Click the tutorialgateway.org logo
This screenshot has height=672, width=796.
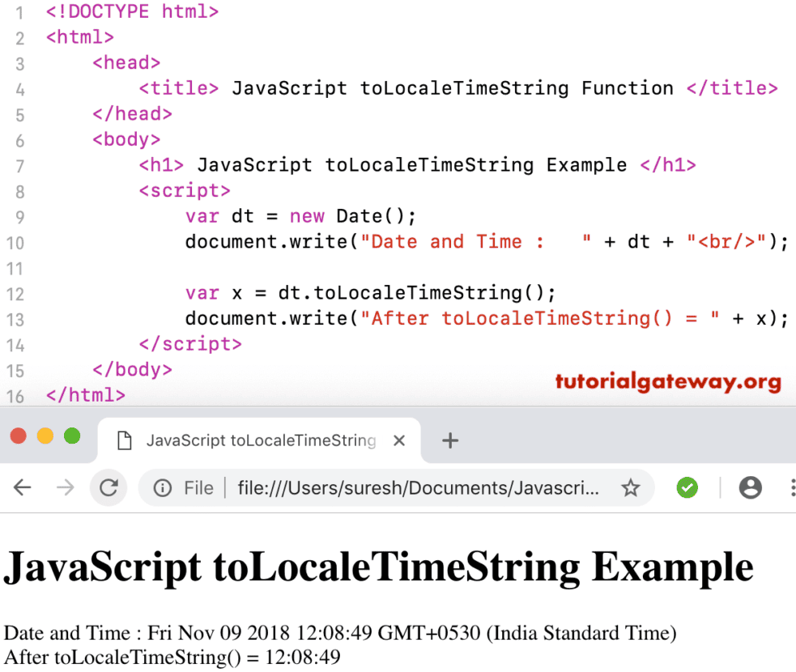pos(667,382)
